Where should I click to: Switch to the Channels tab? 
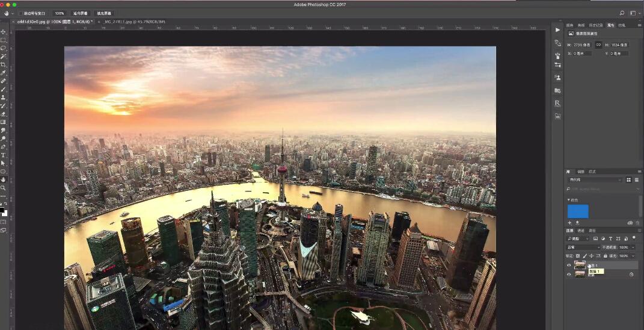coord(581,231)
